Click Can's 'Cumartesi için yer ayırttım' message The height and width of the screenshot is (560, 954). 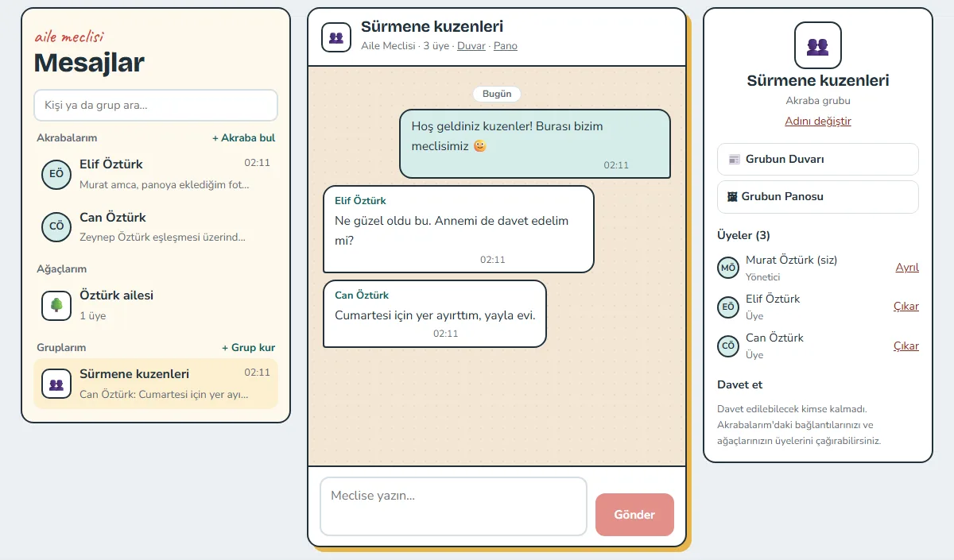(x=435, y=314)
